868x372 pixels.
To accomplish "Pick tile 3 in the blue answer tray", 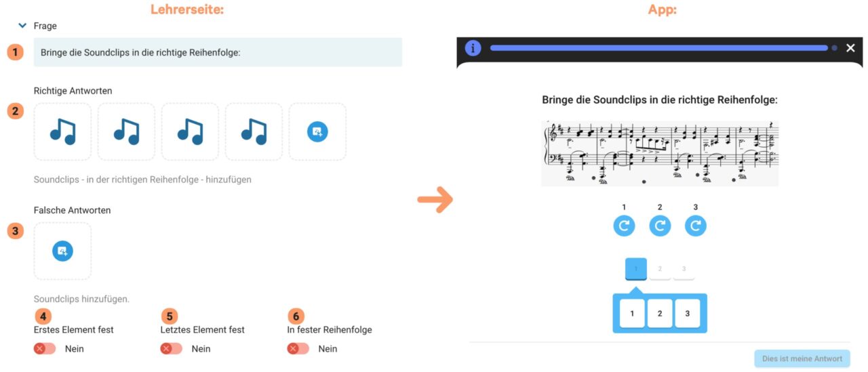I will (x=687, y=314).
